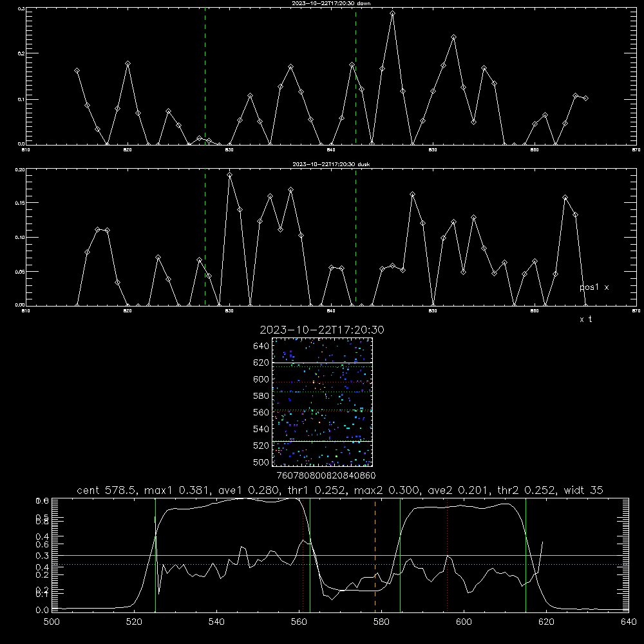Viewport: 644px width, 644px height.
Task: Click the green dashed line near 828 in dusk plot
Action: pos(205,237)
